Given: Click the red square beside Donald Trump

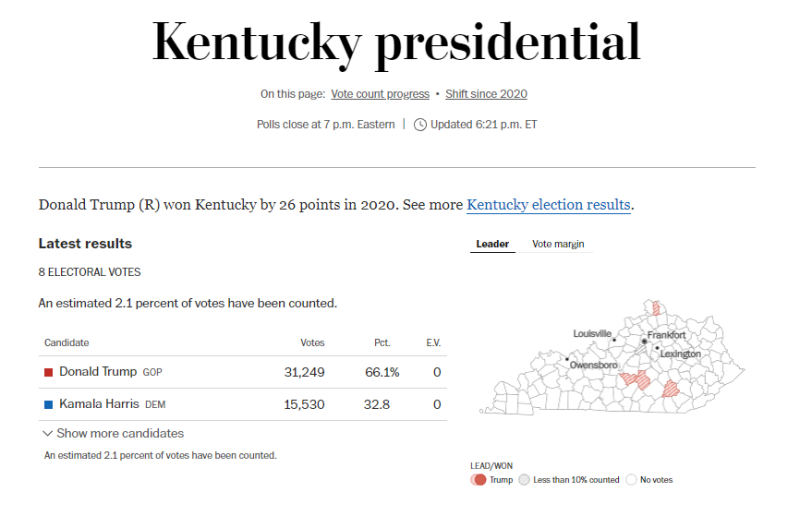Looking at the screenshot, I should (x=48, y=372).
